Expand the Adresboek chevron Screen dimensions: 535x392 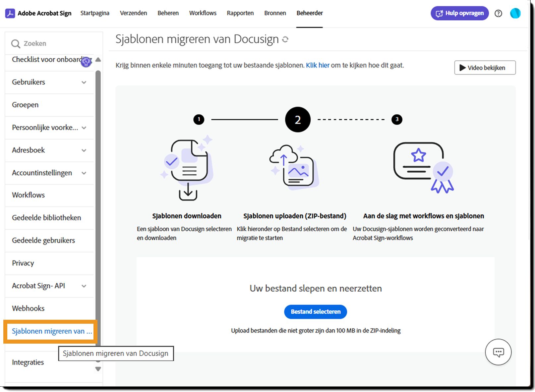[x=84, y=150]
